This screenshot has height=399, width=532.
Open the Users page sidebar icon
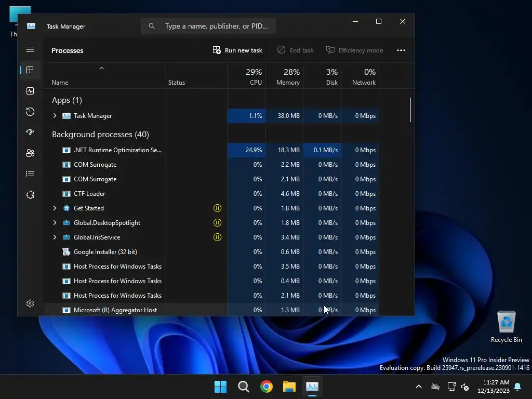tap(30, 153)
